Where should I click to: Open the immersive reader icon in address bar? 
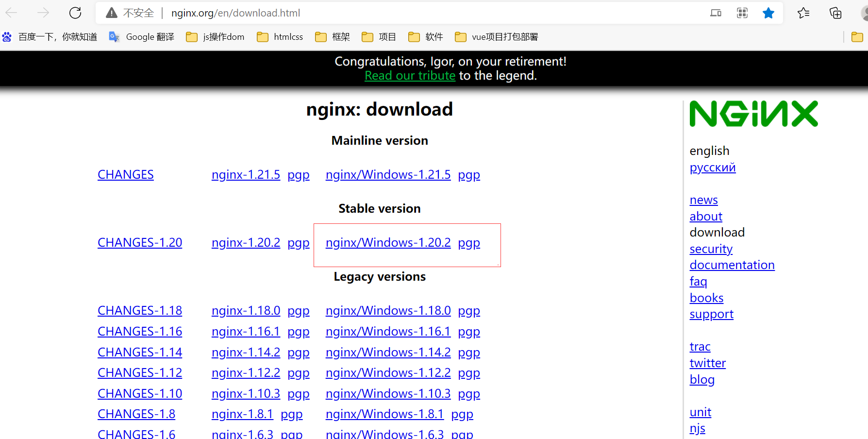click(716, 13)
